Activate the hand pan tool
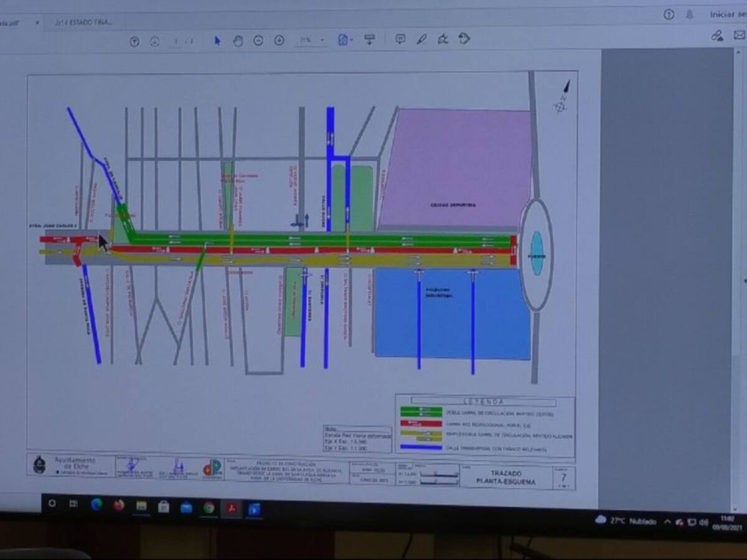The image size is (747, 560). coord(238,41)
